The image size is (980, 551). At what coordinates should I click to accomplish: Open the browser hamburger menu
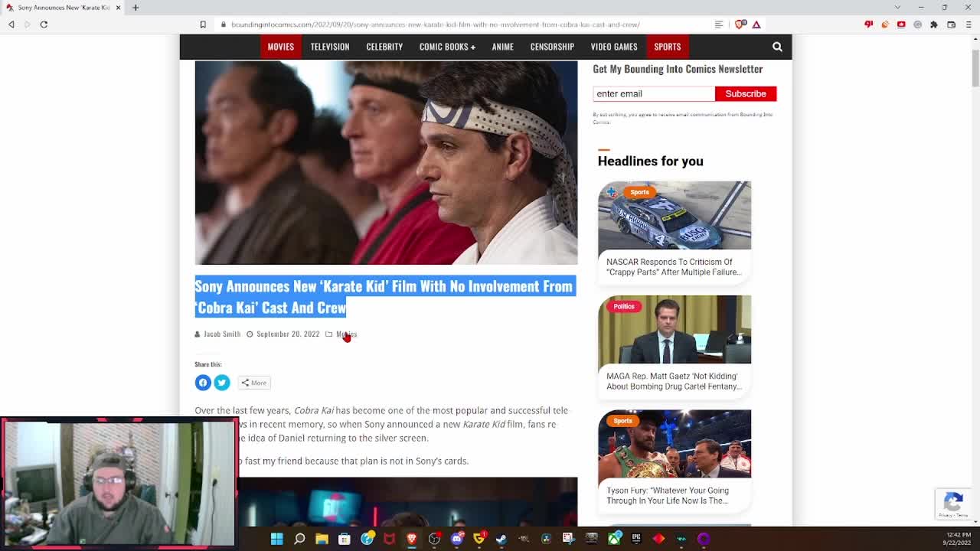(968, 24)
